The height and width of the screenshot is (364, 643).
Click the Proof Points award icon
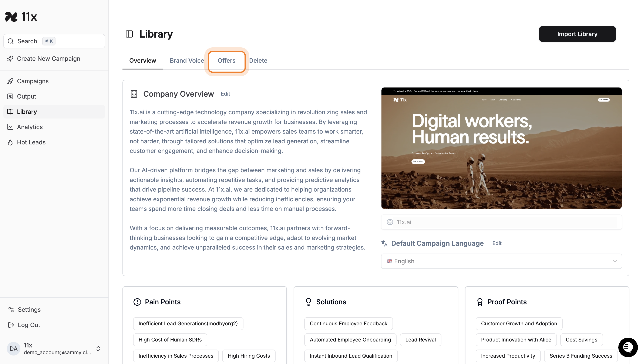pos(480,302)
